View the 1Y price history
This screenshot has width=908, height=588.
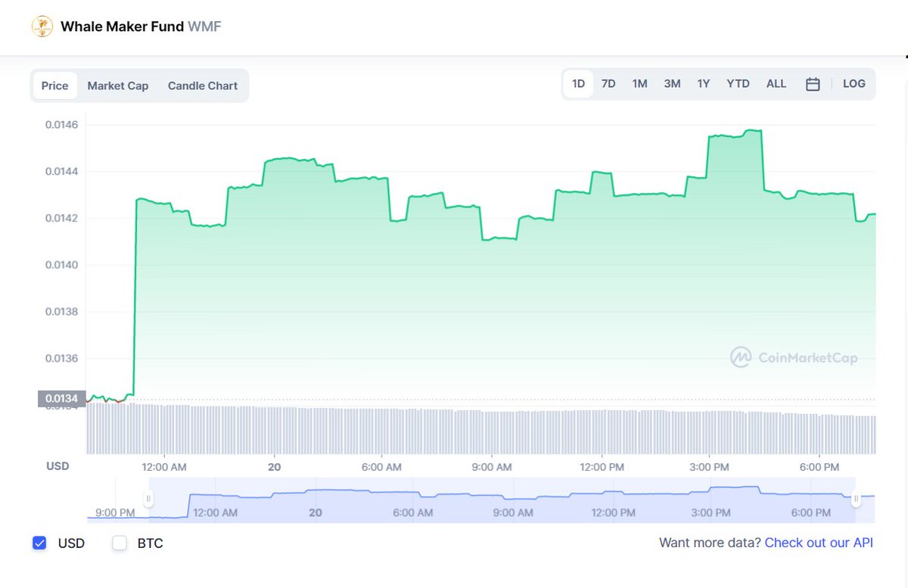(x=703, y=83)
